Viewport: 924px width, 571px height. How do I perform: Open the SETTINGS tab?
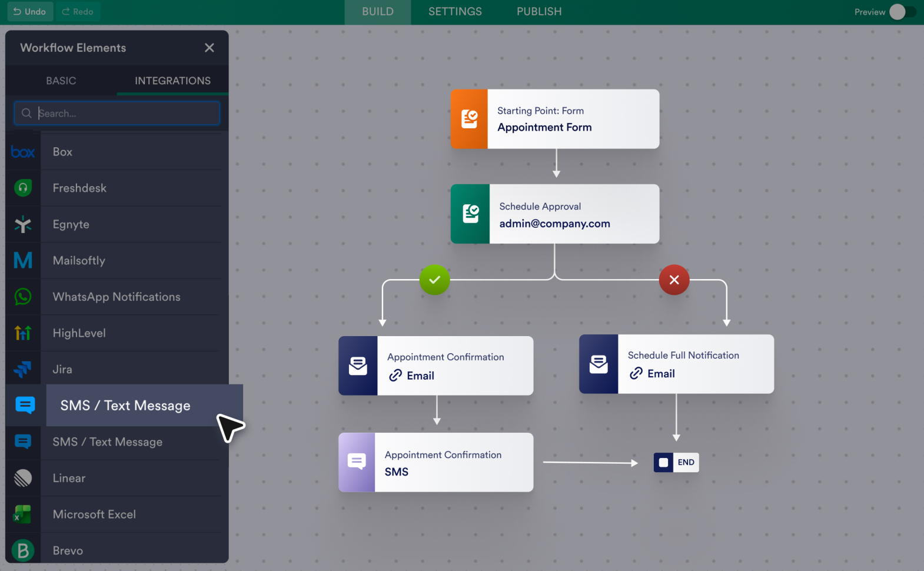click(455, 12)
